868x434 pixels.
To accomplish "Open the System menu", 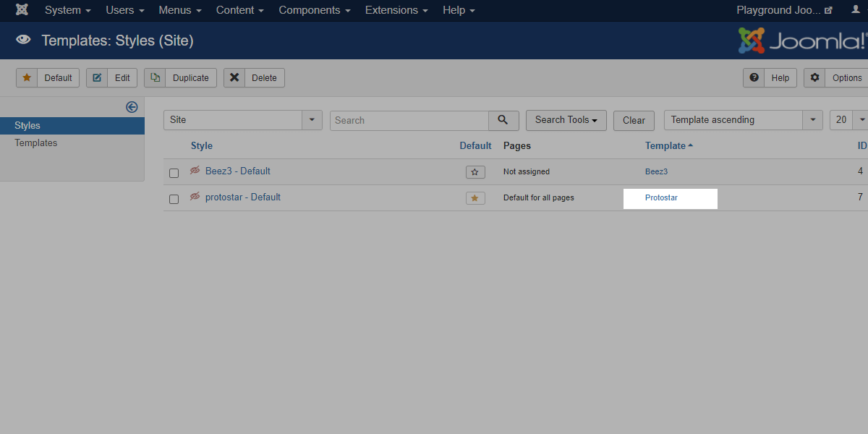I will (x=68, y=10).
